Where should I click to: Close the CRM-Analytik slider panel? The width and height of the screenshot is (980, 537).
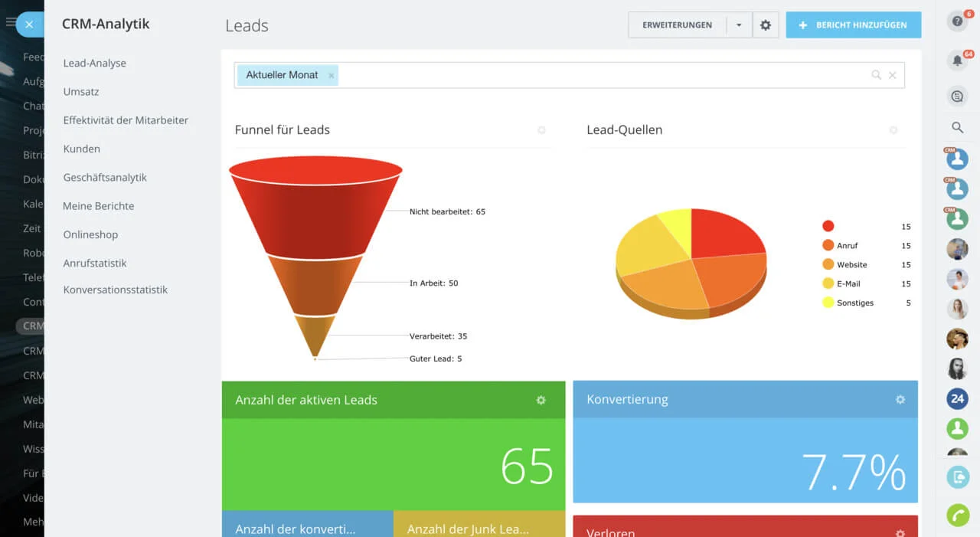pyautogui.click(x=29, y=25)
